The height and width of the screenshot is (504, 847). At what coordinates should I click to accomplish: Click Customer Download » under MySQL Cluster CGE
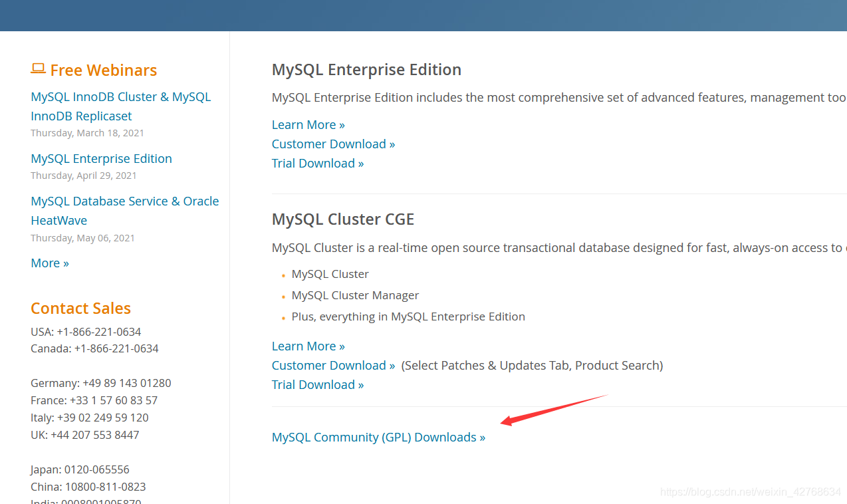point(334,365)
